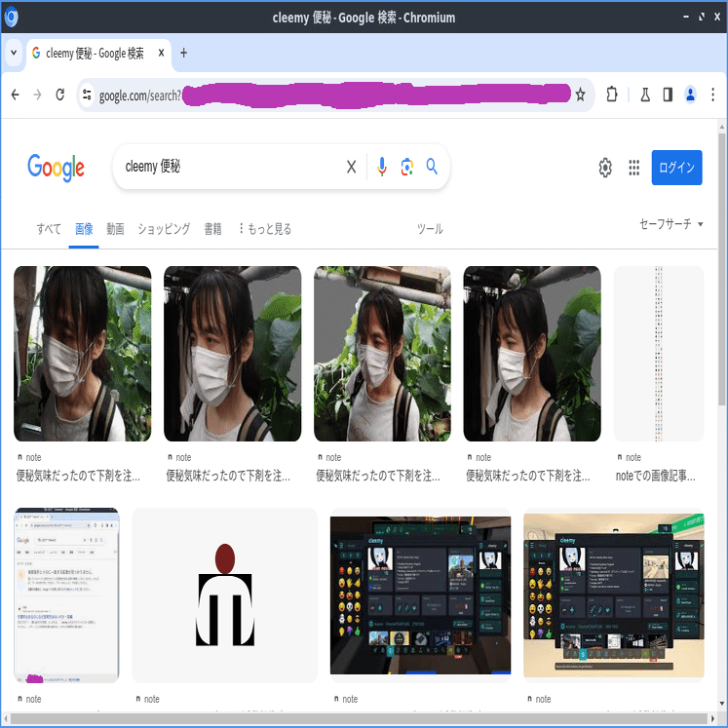The image size is (728, 728).
Task: Click the scroll-right arrow at bottom
Action: coord(713,719)
